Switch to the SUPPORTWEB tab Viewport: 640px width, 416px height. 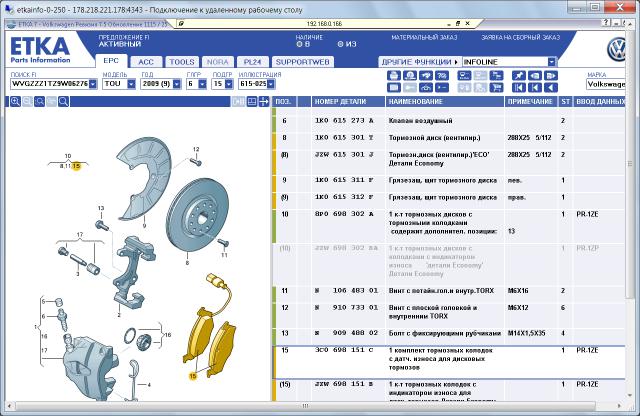(x=302, y=62)
